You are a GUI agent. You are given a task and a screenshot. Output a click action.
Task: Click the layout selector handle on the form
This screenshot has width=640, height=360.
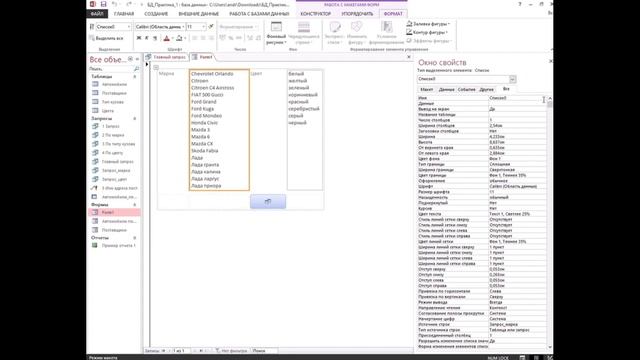pos(156,67)
